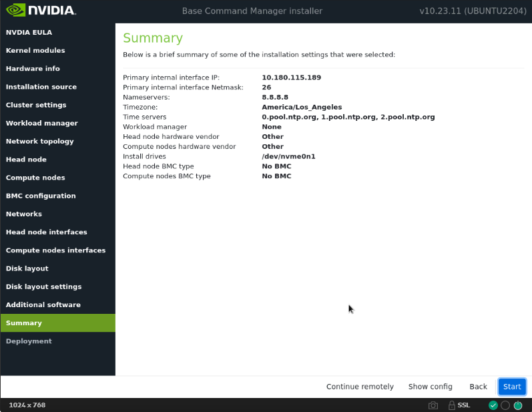The height and width of the screenshot is (412, 532).
Task: Click the green power icon
Action: 518,405
